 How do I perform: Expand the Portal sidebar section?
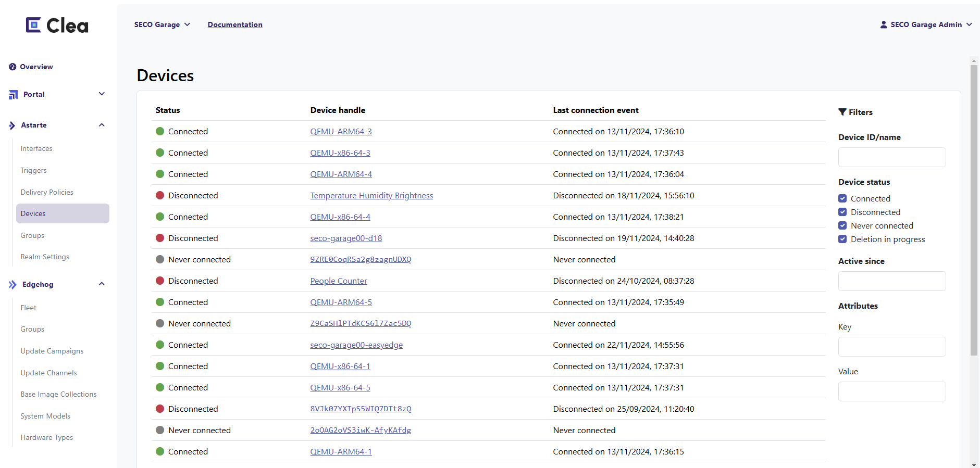(102, 94)
